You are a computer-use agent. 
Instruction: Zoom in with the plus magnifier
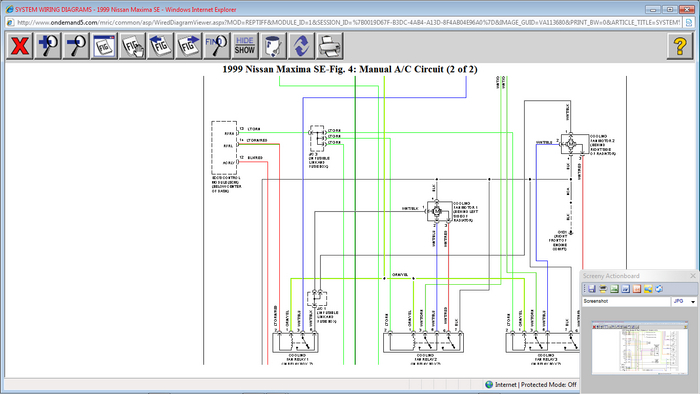pos(48,46)
